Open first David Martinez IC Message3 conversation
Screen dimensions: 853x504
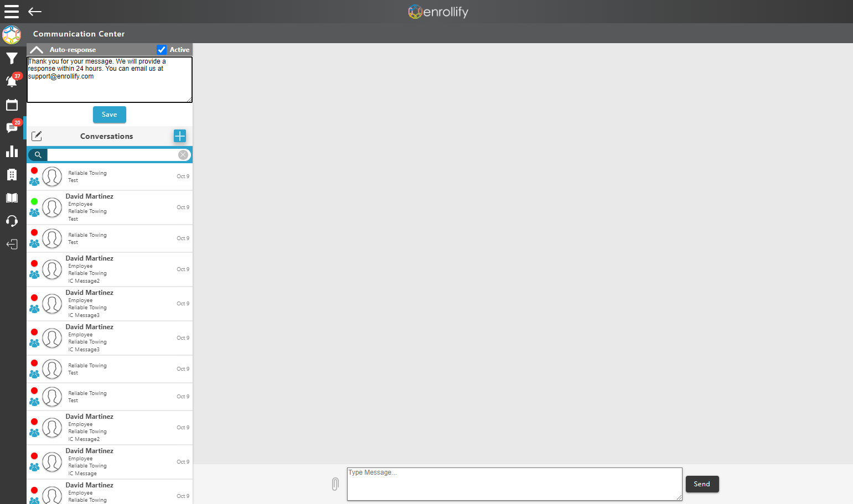click(x=110, y=304)
